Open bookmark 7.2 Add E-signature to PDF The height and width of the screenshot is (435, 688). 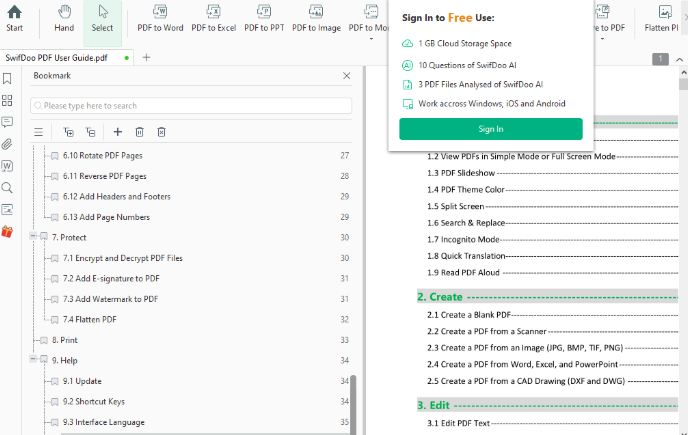pos(111,279)
